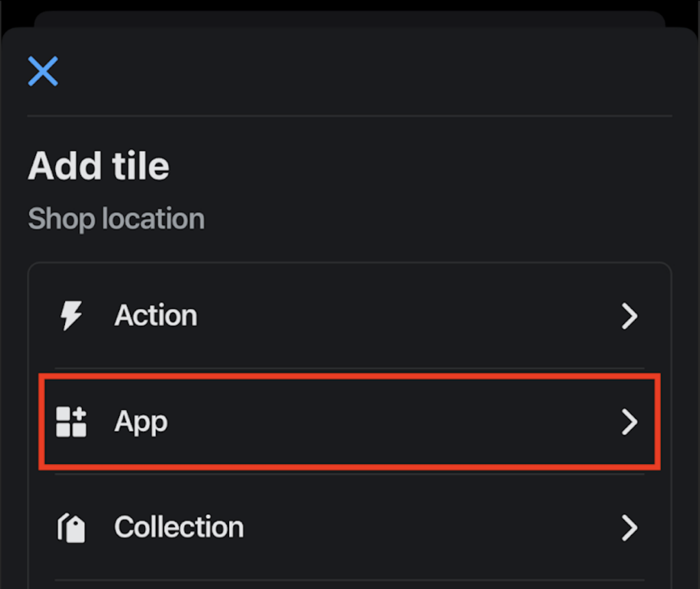Click the Add tile heading
Viewport: 700px width, 589px height.
(x=98, y=165)
